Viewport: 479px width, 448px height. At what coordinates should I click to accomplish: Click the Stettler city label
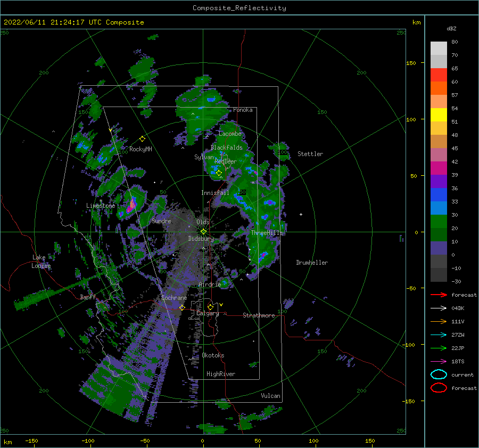[x=310, y=154]
